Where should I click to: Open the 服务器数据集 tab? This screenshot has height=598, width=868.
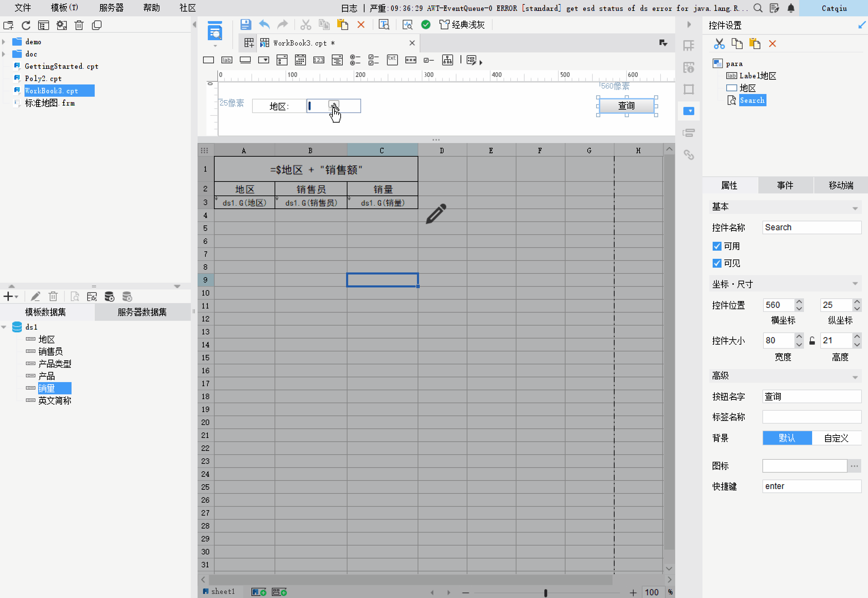coord(142,312)
